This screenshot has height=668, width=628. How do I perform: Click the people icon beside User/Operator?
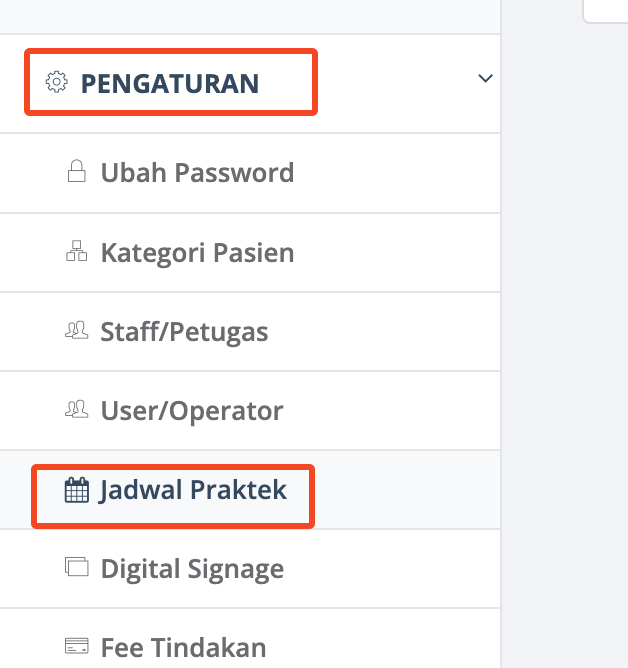point(76,409)
